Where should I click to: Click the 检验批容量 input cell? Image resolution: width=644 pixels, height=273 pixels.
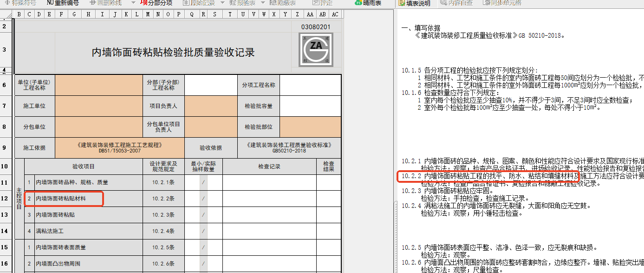[x=310, y=106]
